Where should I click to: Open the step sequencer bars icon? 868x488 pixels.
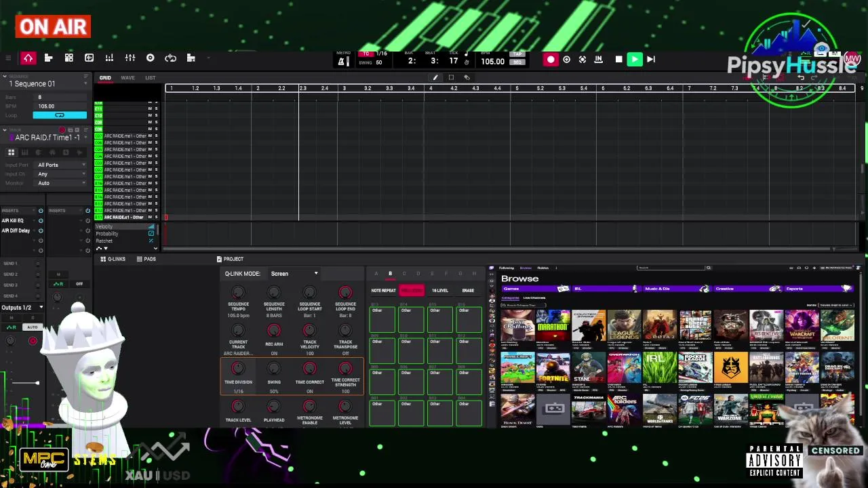point(109,58)
